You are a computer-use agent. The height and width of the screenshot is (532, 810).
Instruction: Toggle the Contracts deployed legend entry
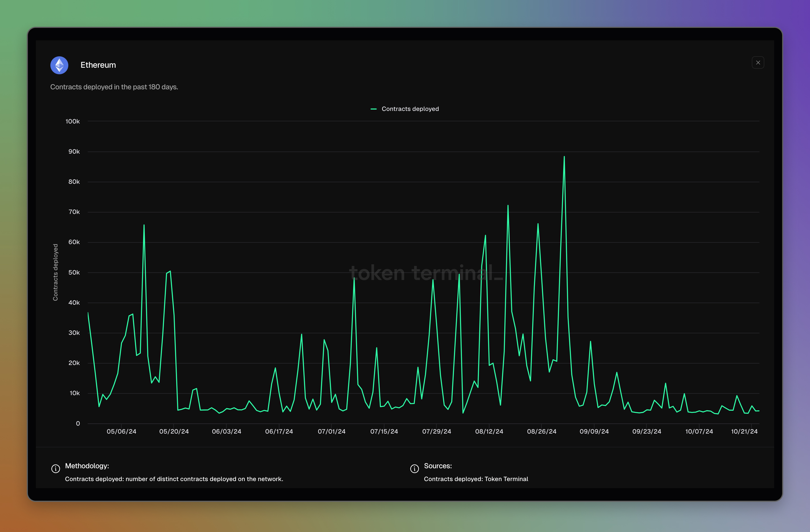[404, 109]
